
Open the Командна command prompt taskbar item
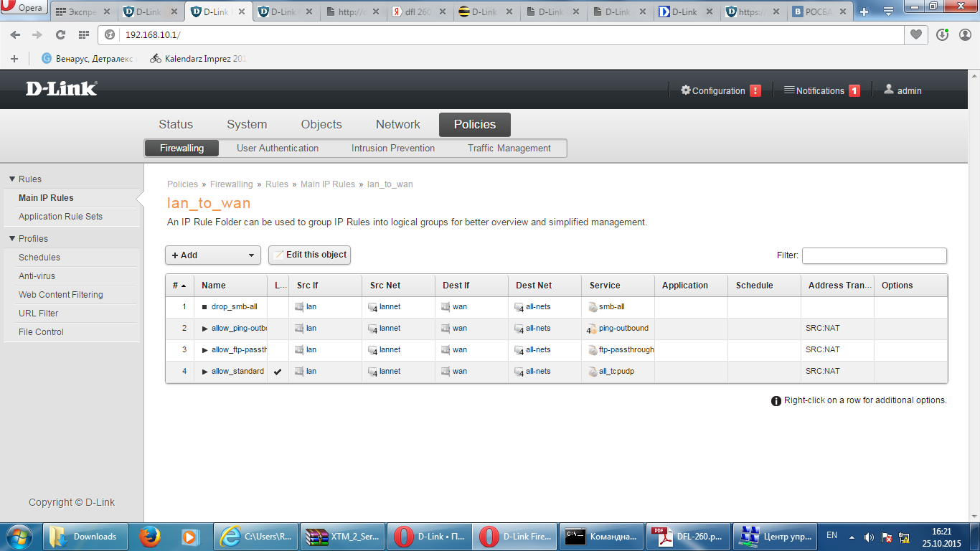(602, 537)
